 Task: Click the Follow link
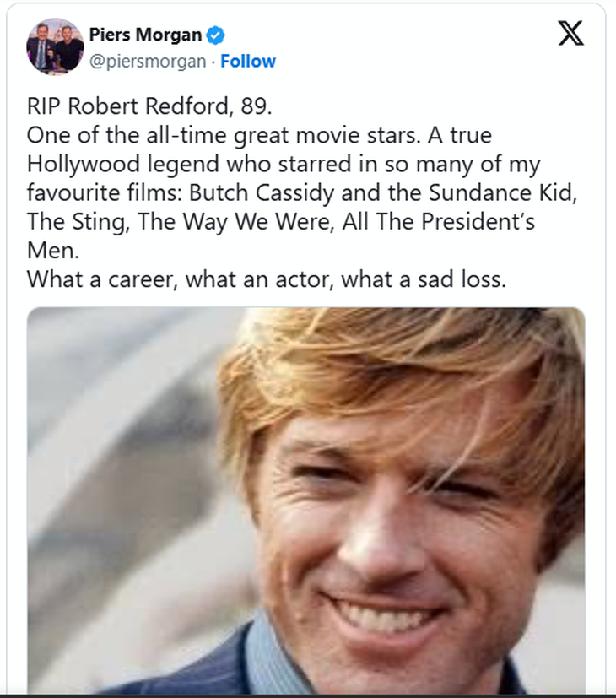pos(248,61)
